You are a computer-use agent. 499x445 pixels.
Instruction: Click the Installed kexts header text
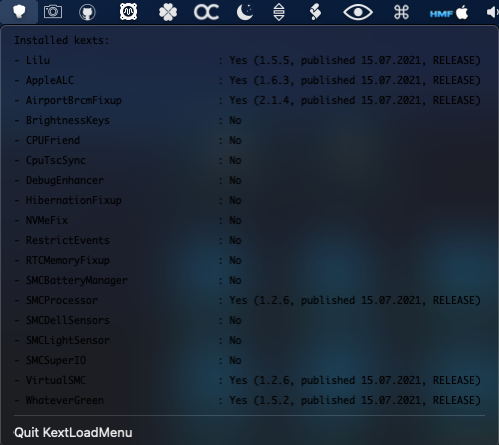[x=62, y=40]
